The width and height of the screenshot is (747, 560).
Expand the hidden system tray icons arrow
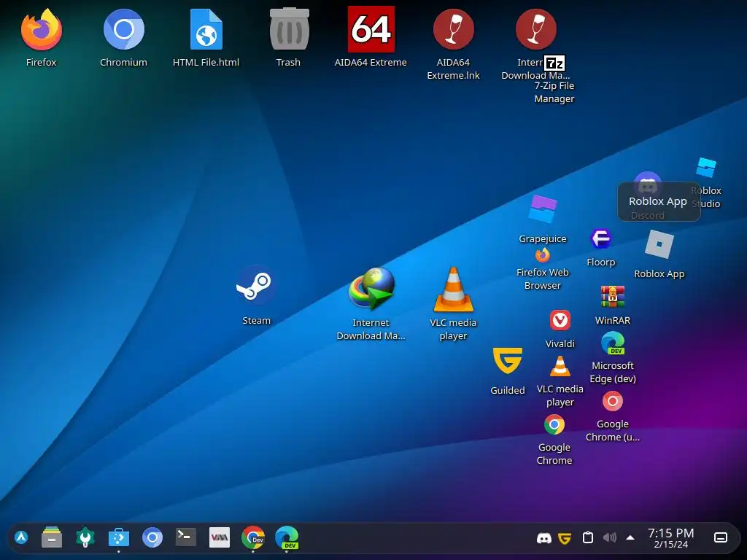pyautogui.click(x=630, y=537)
